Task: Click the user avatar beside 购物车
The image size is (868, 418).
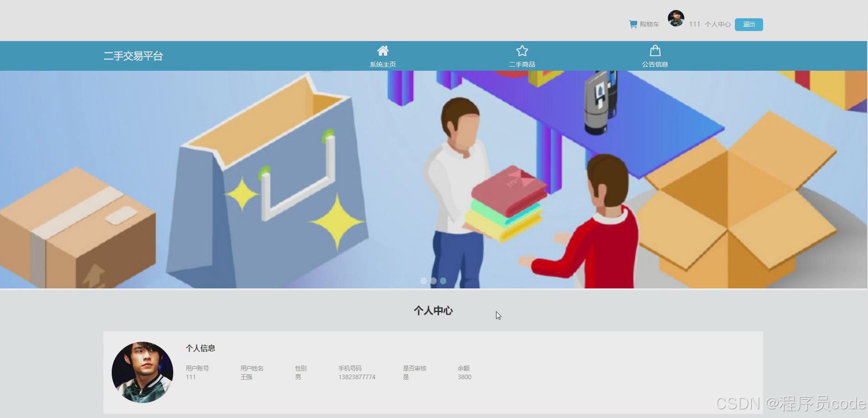Action: pos(675,19)
